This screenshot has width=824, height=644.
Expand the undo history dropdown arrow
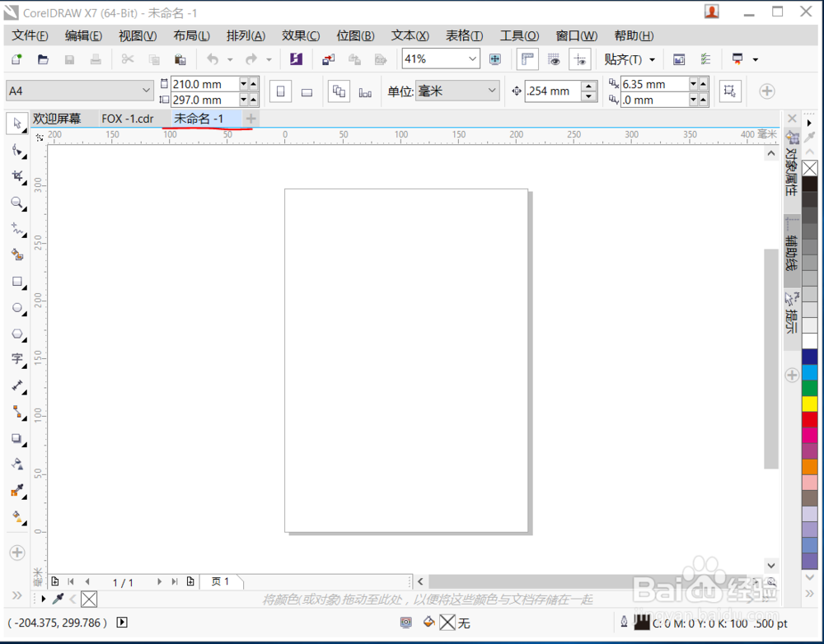click(x=230, y=60)
